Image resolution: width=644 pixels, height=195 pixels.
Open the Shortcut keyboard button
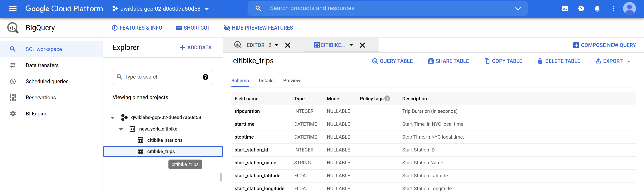pyautogui.click(x=193, y=28)
